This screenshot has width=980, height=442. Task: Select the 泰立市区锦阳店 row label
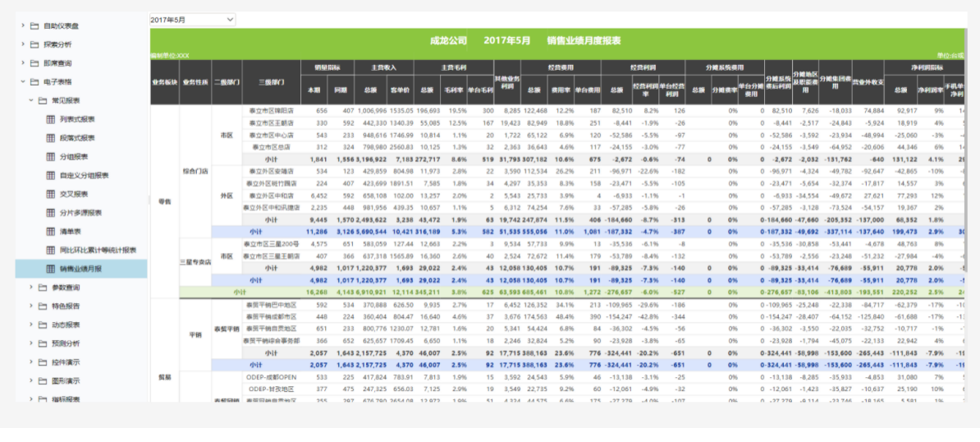pyautogui.click(x=271, y=111)
